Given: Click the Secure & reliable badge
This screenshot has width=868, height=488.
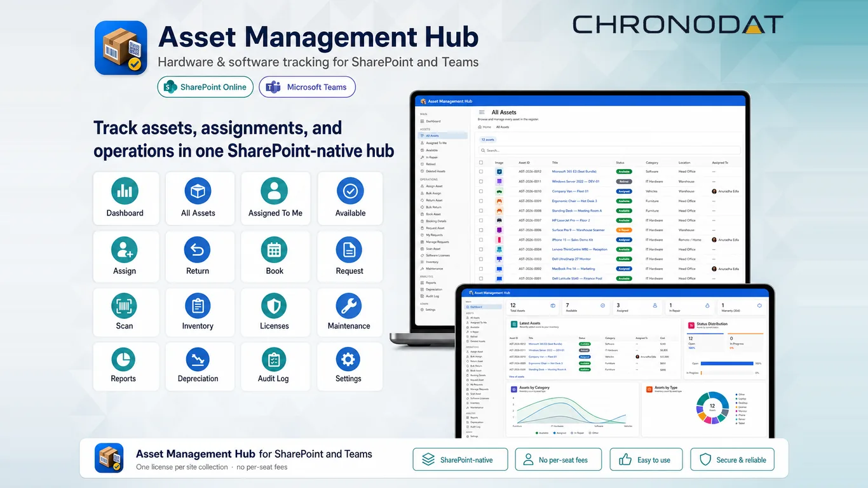Looking at the screenshot, I should click(733, 460).
